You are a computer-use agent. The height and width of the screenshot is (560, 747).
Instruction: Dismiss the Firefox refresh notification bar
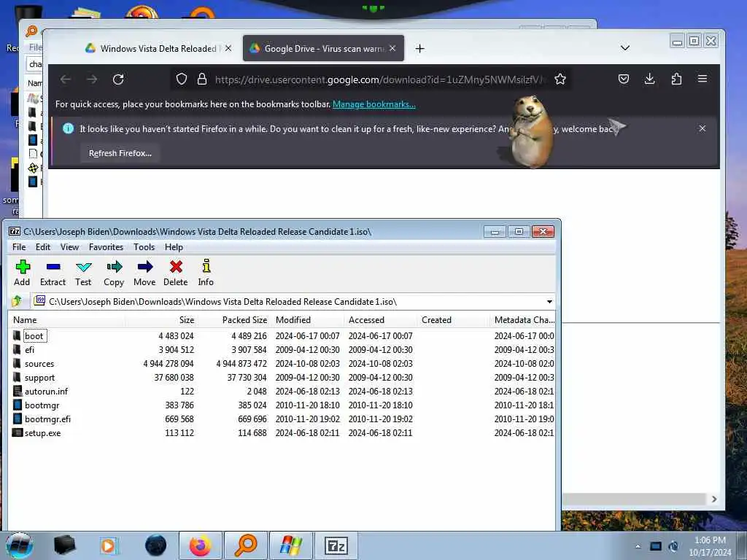pos(703,128)
